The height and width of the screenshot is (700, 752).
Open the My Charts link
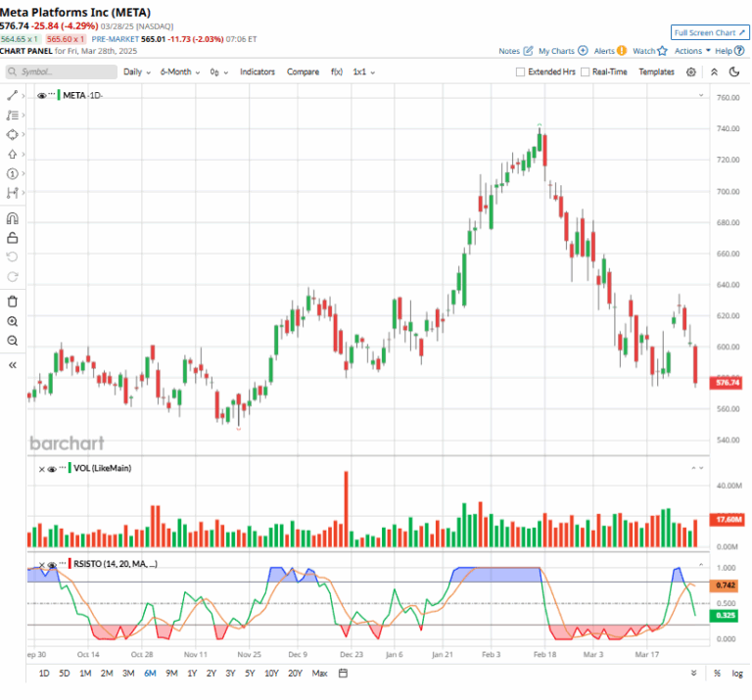click(x=556, y=50)
